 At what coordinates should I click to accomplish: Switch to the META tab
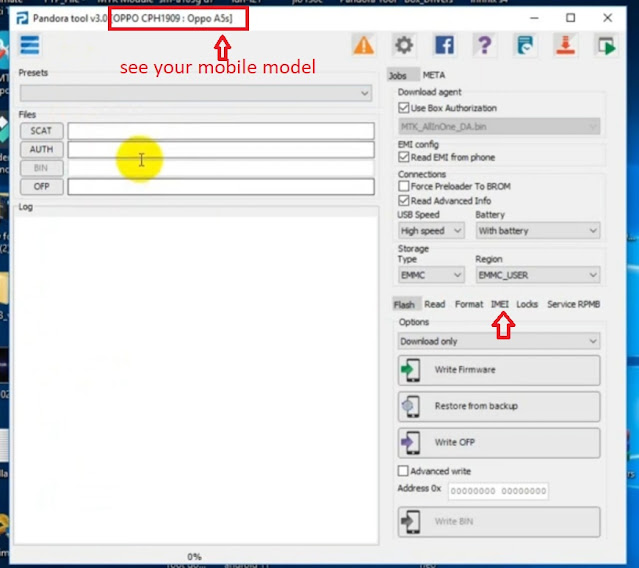(x=434, y=75)
